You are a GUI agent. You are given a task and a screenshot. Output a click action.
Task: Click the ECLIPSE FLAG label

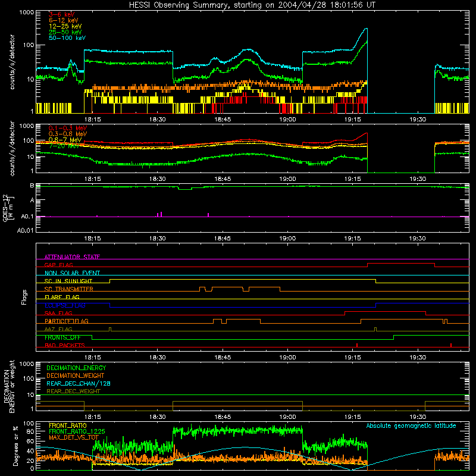click(x=65, y=305)
